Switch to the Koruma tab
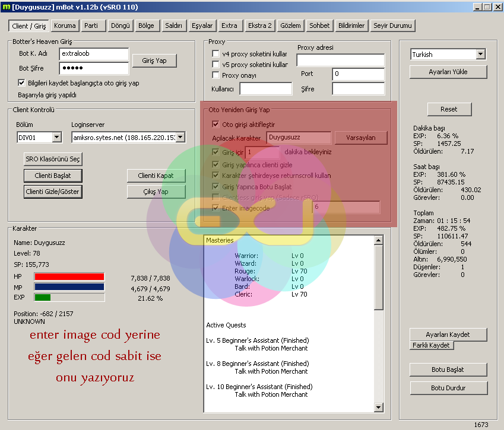 pyautogui.click(x=65, y=26)
